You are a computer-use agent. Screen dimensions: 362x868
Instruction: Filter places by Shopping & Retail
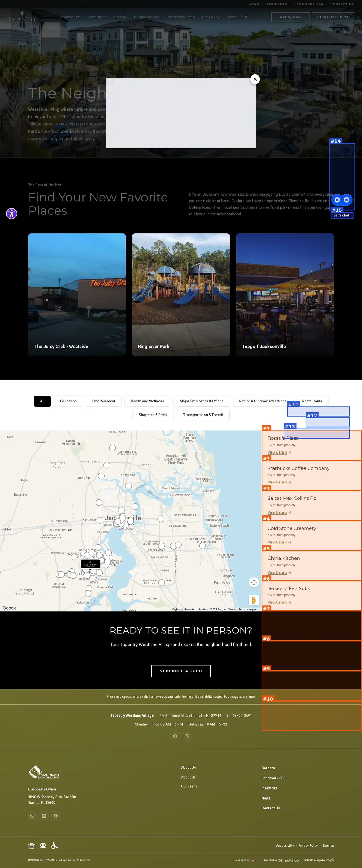pyautogui.click(x=153, y=415)
